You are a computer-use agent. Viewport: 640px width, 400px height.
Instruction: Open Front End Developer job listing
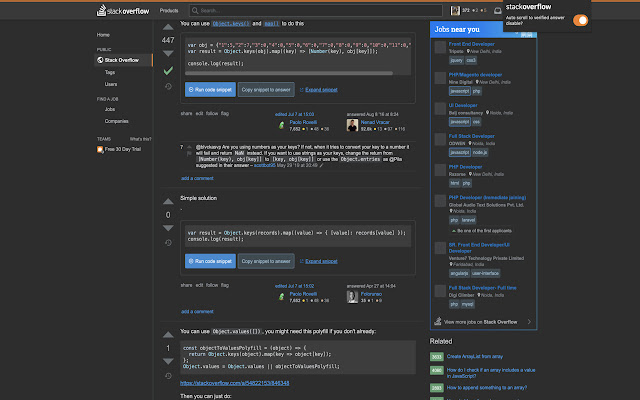[x=471, y=44]
